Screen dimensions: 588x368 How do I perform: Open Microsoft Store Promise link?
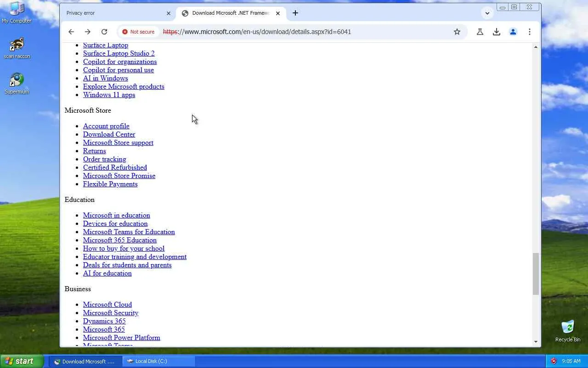click(119, 176)
